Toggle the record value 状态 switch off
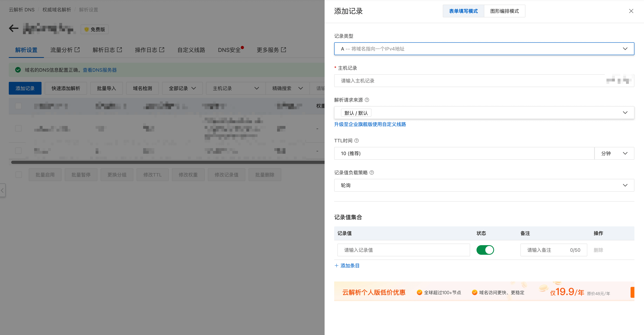Screen dimensions: 644x335 pos(485,250)
